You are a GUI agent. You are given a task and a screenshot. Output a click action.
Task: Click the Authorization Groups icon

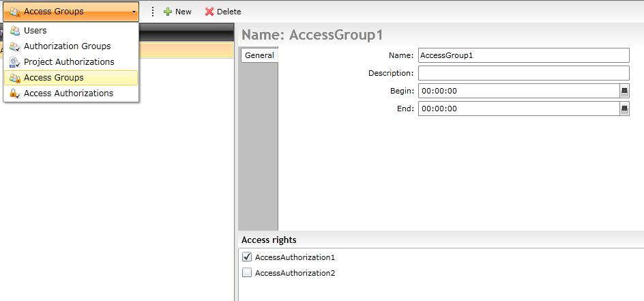(14, 46)
